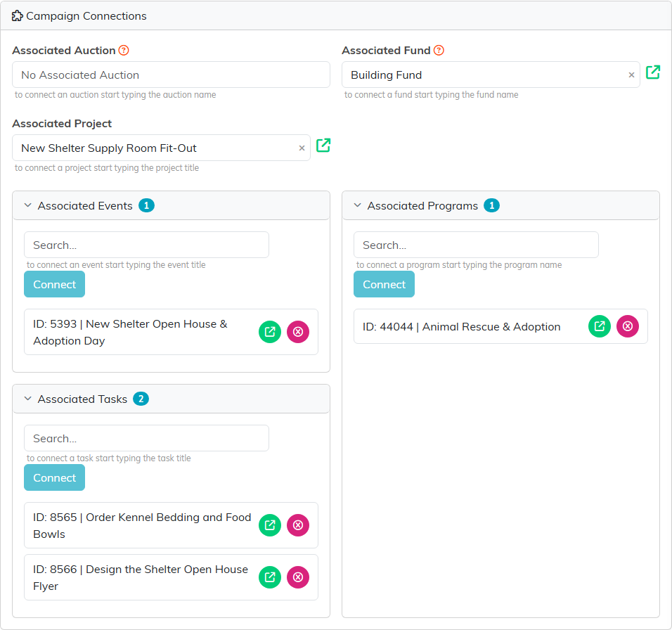Image resolution: width=672 pixels, height=630 pixels.
Task: Click the Associated Programs count badge
Action: coord(491,206)
